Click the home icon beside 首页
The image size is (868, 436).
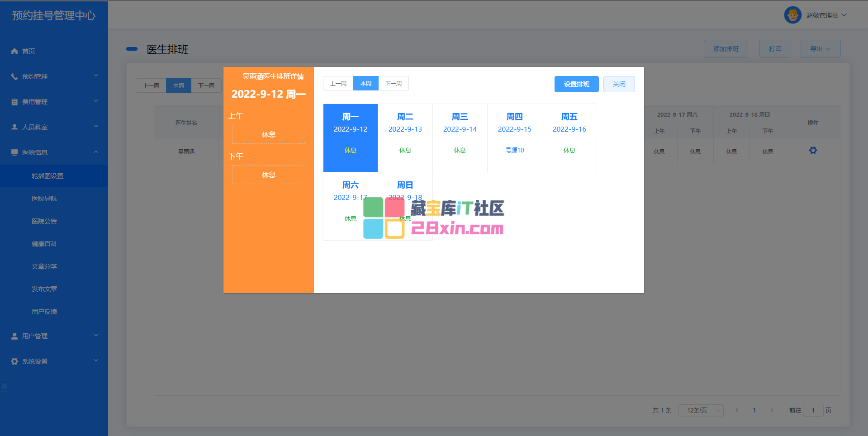click(x=14, y=51)
